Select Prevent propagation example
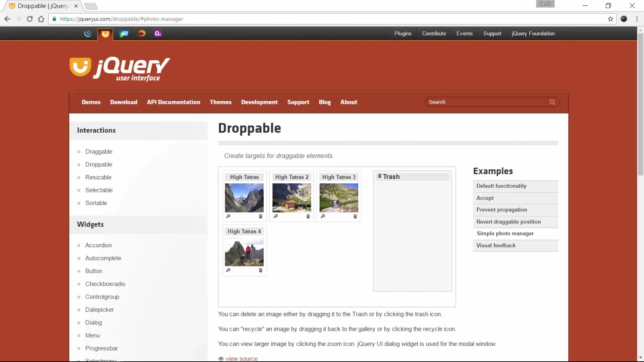 pyautogui.click(x=516, y=210)
